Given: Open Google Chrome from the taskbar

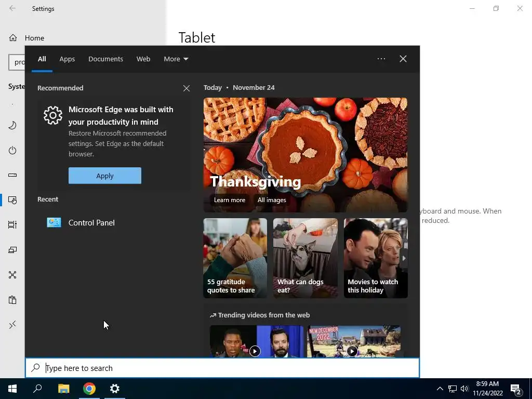Looking at the screenshot, I should coord(89,389).
